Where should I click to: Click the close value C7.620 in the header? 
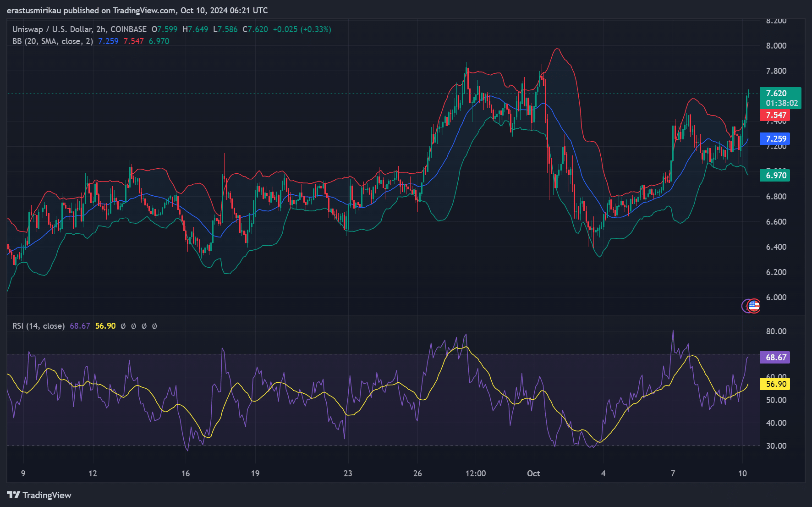(255, 29)
